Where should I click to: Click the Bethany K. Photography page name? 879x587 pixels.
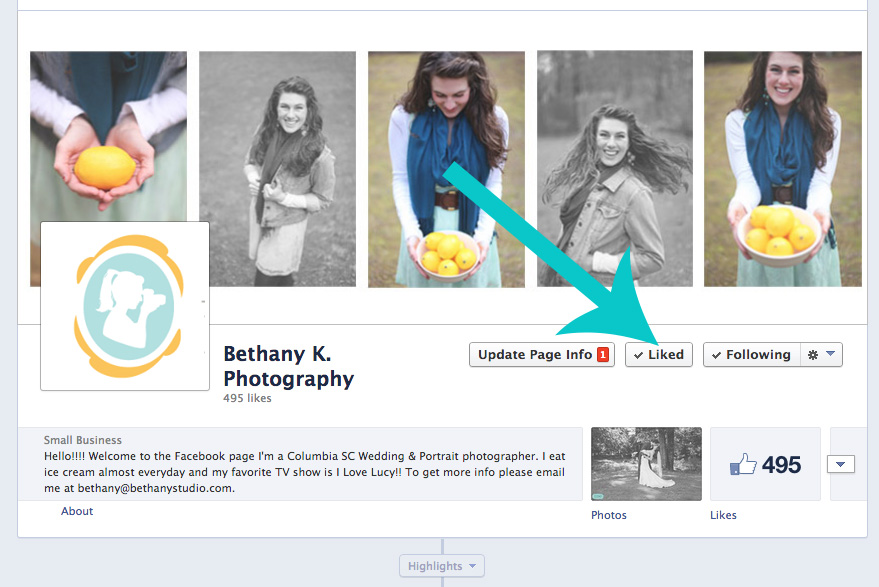click(x=288, y=366)
